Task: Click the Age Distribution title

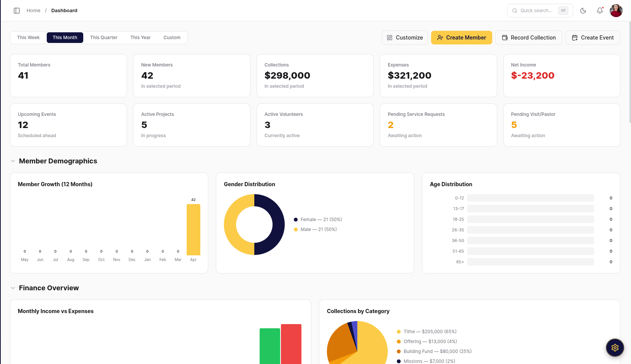Action: [451, 184]
